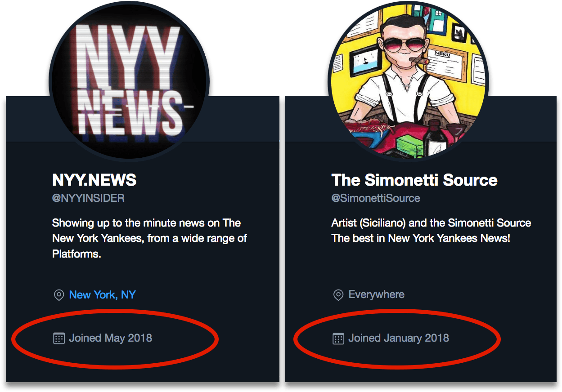Click the location pin icon beside New York, NY
This screenshot has height=392, width=562.
tap(58, 295)
